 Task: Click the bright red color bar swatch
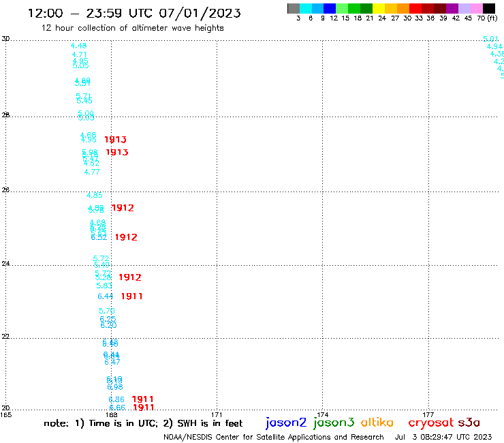tap(415, 8)
